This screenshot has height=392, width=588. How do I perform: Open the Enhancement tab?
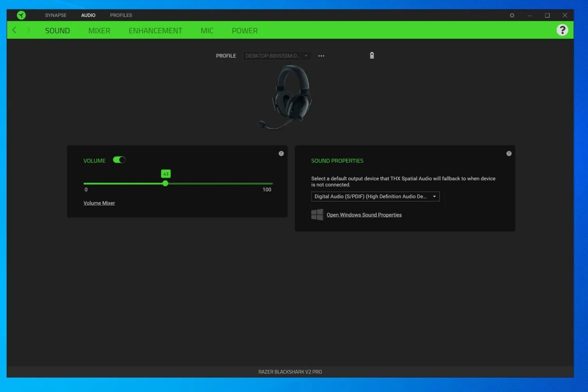pos(155,31)
